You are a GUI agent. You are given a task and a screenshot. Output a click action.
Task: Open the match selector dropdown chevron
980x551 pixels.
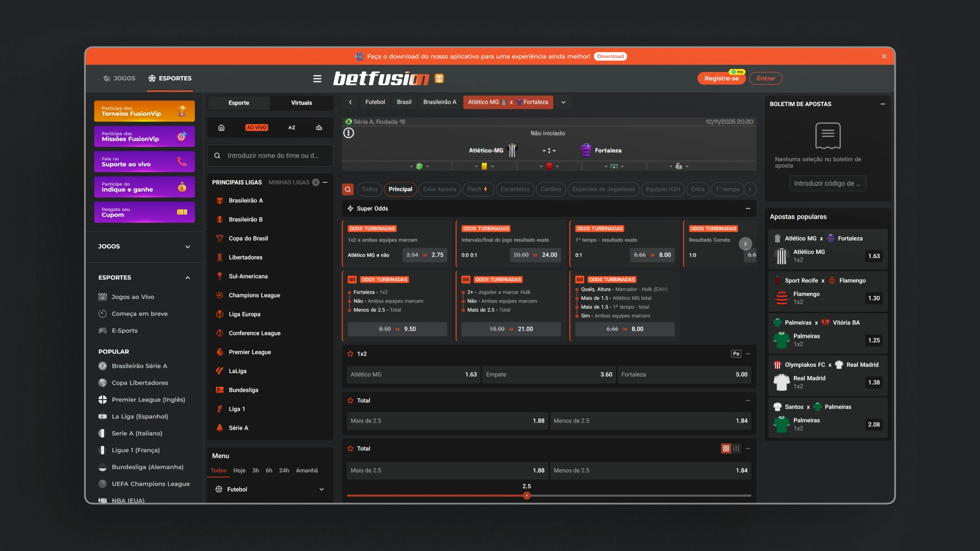point(563,102)
